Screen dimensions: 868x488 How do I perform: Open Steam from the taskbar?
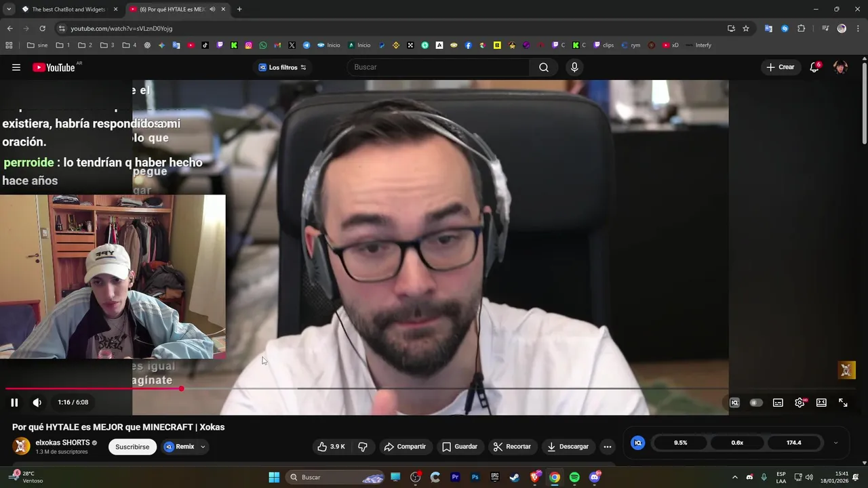[515, 477]
